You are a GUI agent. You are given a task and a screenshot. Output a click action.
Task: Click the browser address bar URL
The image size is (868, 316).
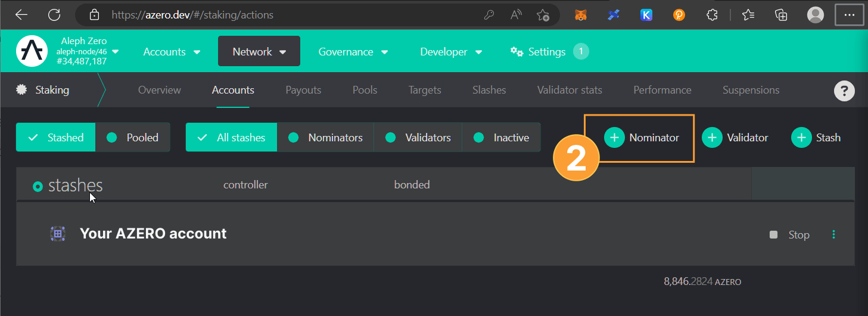pos(192,15)
